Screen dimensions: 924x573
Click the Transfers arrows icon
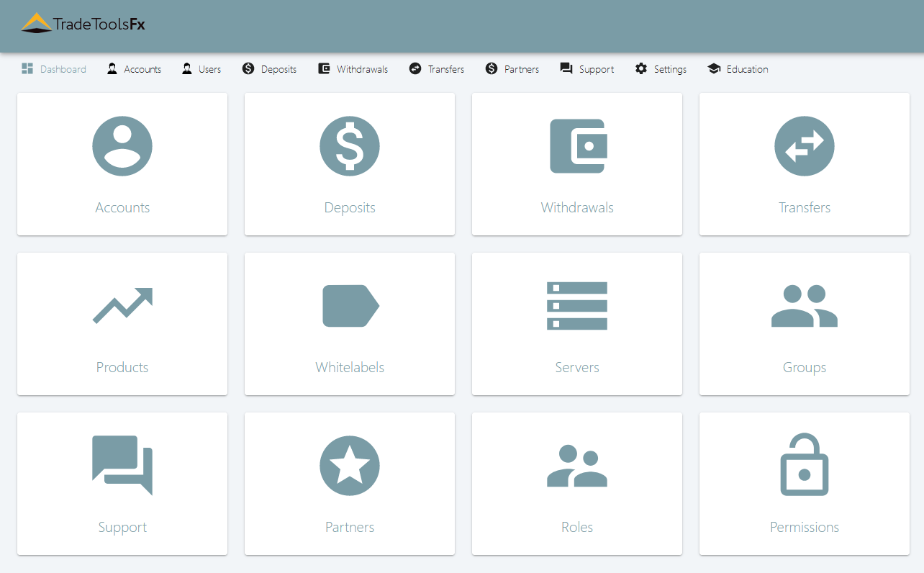pyautogui.click(x=804, y=146)
